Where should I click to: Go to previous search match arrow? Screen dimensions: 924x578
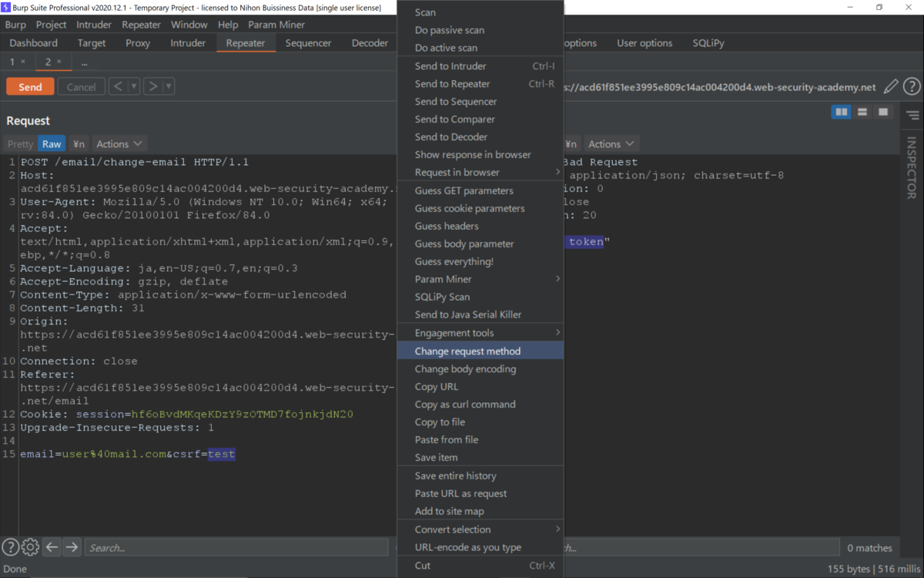click(x=52, y=547)
